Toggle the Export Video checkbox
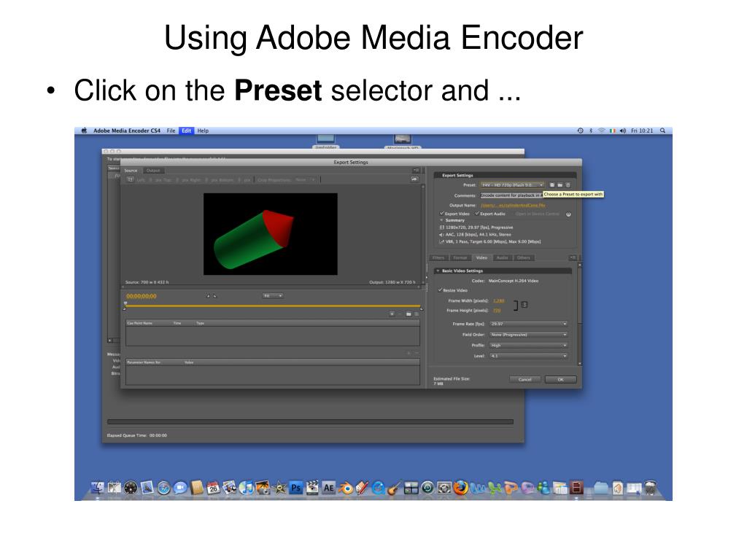The width and height of the screenshot is (747, 560). [441, 214]
